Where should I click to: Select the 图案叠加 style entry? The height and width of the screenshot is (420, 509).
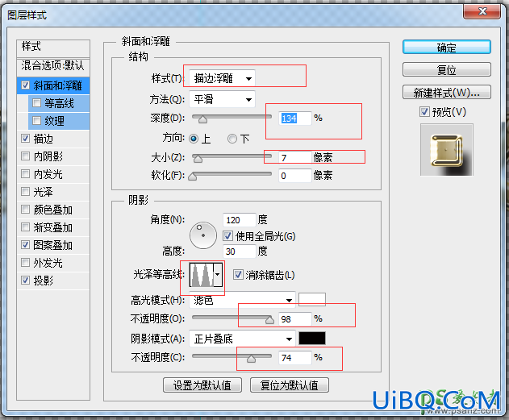53,245
